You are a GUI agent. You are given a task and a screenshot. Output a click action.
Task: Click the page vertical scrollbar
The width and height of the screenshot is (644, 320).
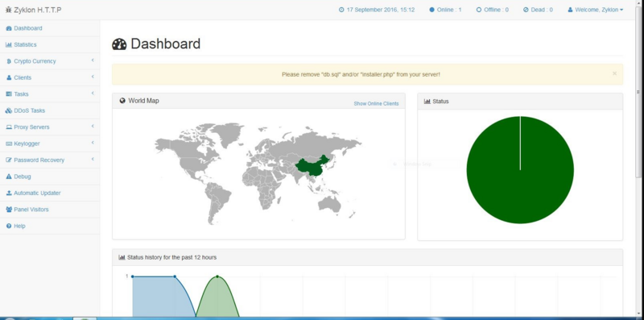(x=638, y=92)
